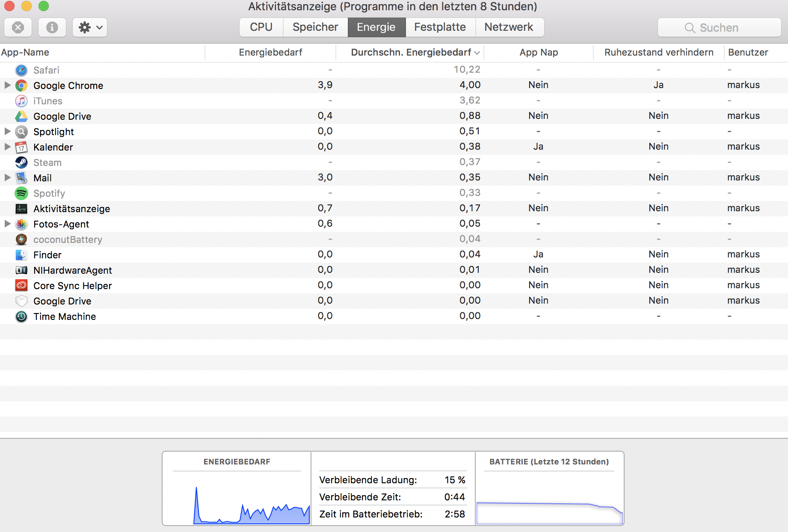Click the NIHardwareAgent icon
Viewport: 788px width, 532px height.
(21, 270)
